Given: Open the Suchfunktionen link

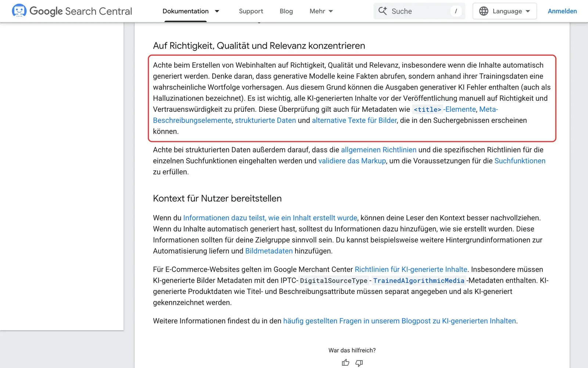Looking at the screenshot, I should coord(520,161).
